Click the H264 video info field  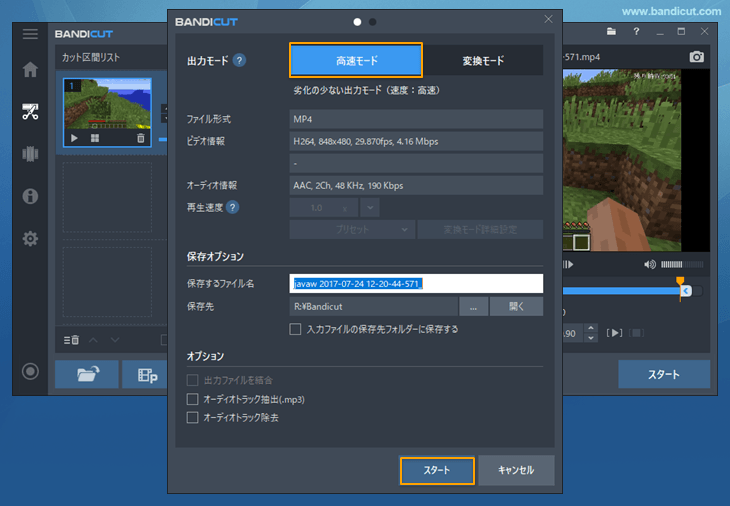[x=416, y=141]
